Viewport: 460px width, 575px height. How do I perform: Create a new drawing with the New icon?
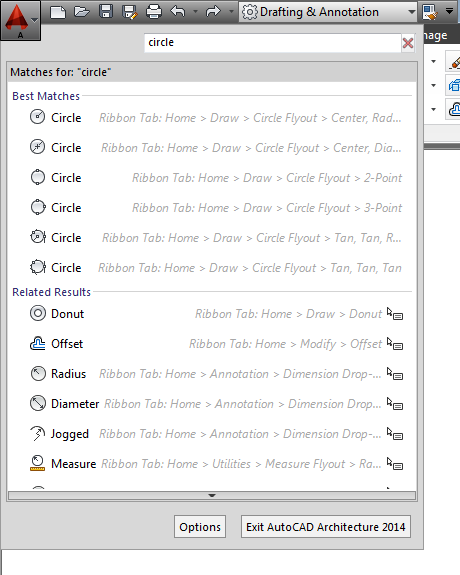point(58,12)
